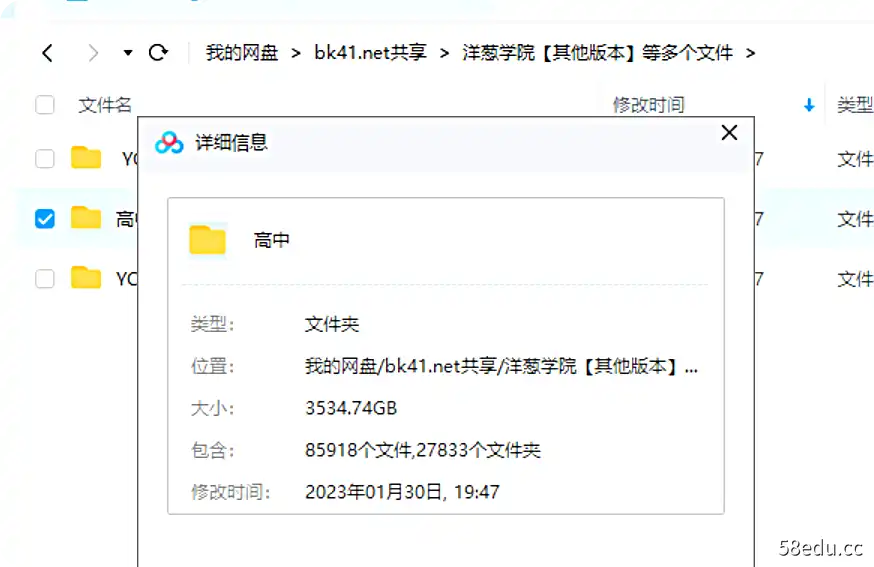Click the 高中 folder icon in the details dialog
Viewport: 874px width, 567px height.
coord(208,240)
